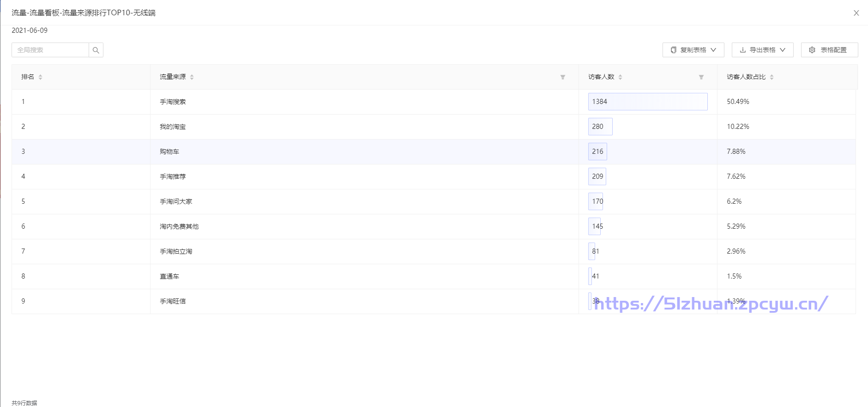Sort by 访客人数占比 column
The width and height of the screenshot is (868, 407).
pyautogui.click(x=772, y=77)
